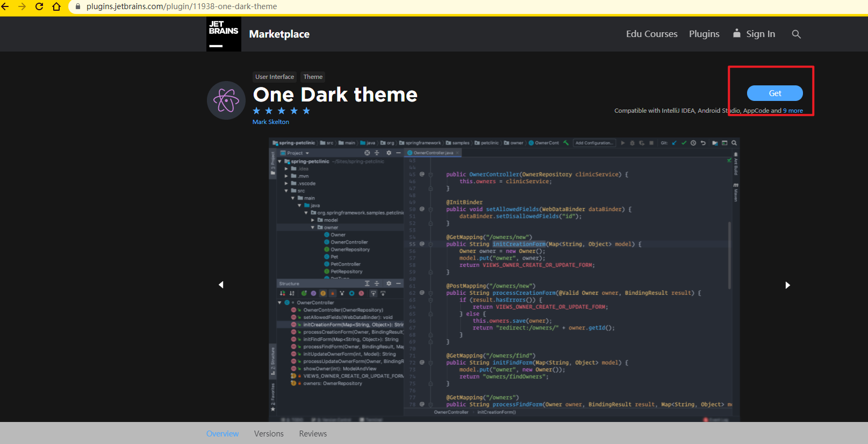Switch to the Overview tab
This screenshot has height=444, width=868.
click(x=223, y=434)
